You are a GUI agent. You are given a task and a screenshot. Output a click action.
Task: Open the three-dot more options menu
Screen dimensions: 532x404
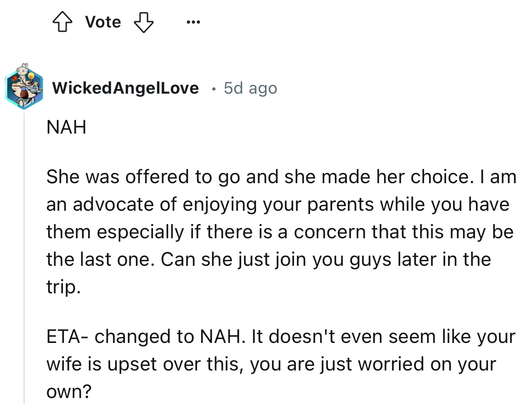pyautogui.click(x=193, y=22)
